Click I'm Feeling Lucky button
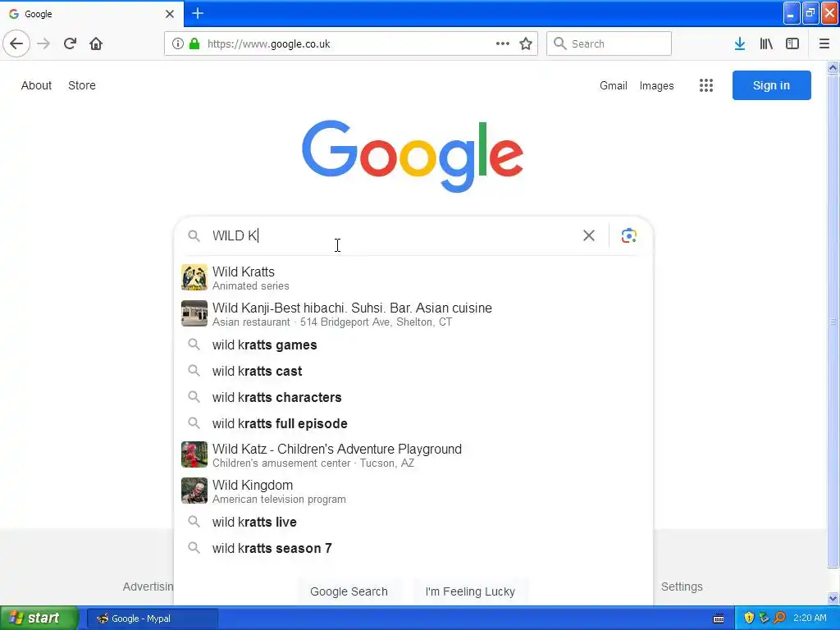Screen dimensions: 840x630 (x=470, y=591)
